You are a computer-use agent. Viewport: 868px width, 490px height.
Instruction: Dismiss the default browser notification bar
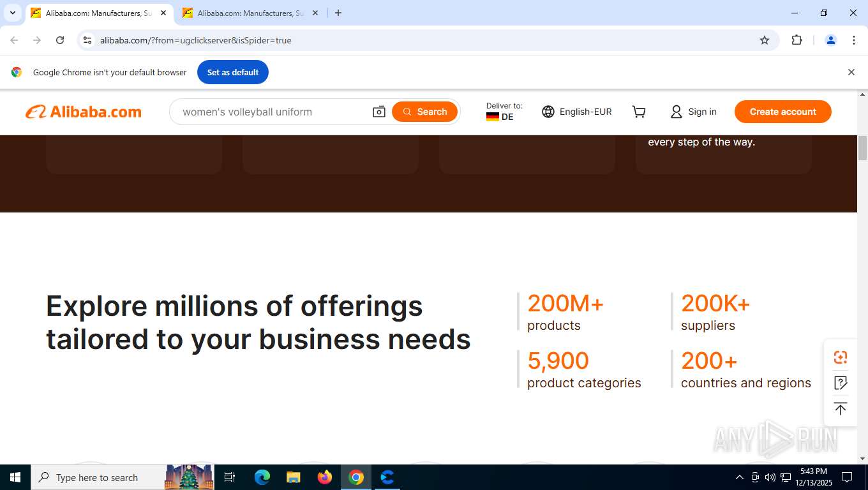click(x=851, y=72)
